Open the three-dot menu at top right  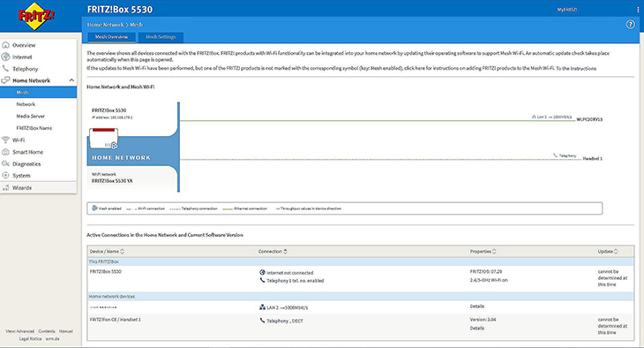click(638, 10)
